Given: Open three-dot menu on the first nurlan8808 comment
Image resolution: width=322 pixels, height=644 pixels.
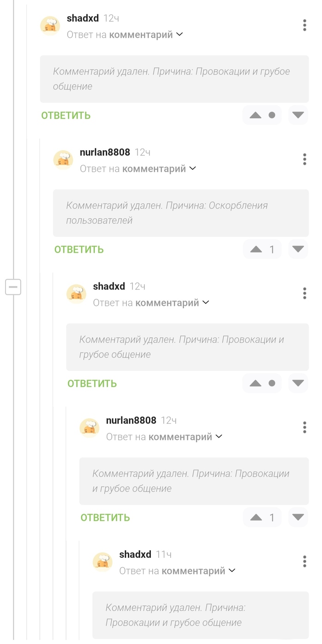Looking at the screenshot, I should click(304, 159).
